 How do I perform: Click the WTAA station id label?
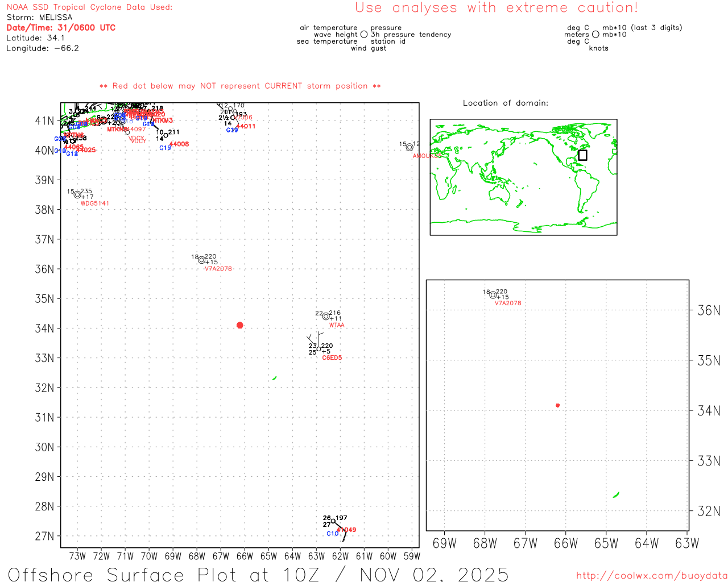click(337, 325)
